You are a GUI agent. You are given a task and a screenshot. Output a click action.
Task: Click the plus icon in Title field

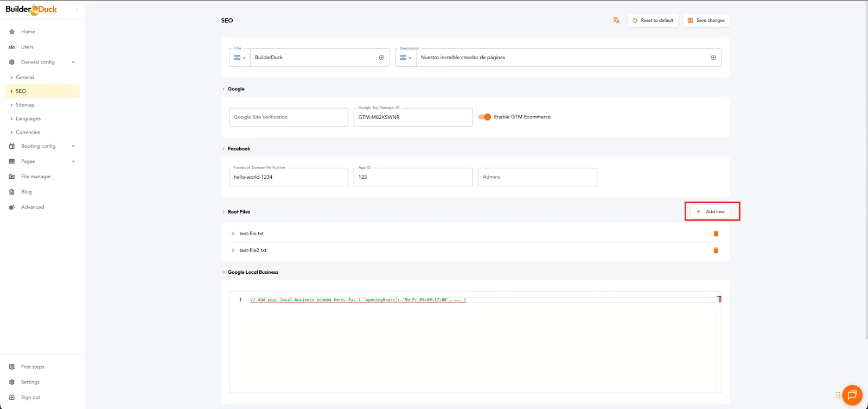[381, 58]
